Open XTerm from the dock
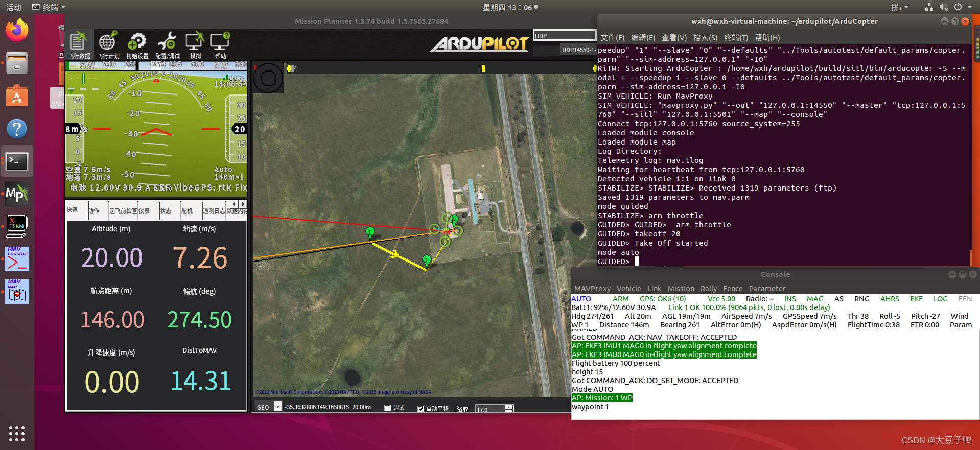 point(17,226)
